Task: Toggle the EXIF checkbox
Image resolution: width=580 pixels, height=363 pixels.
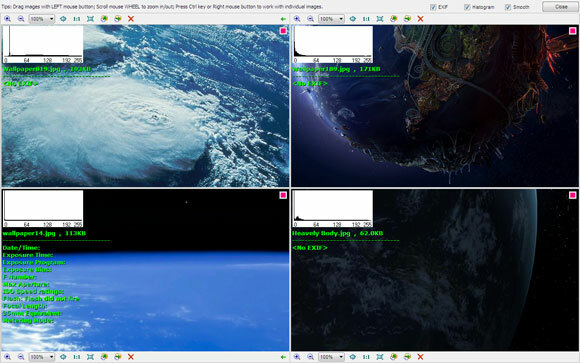Action: pos(433,7)
